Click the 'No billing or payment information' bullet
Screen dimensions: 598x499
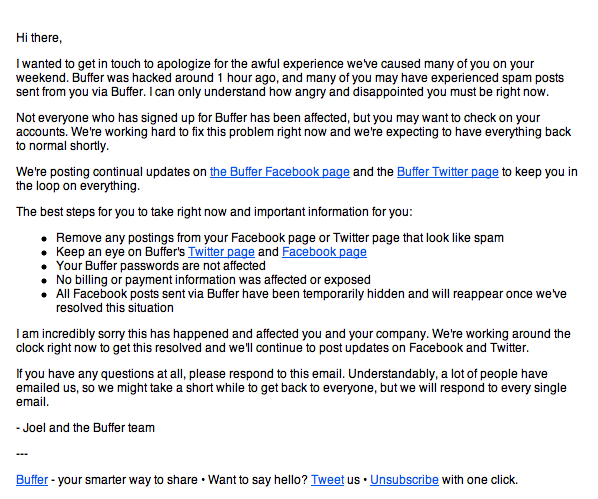pos(213,280)
